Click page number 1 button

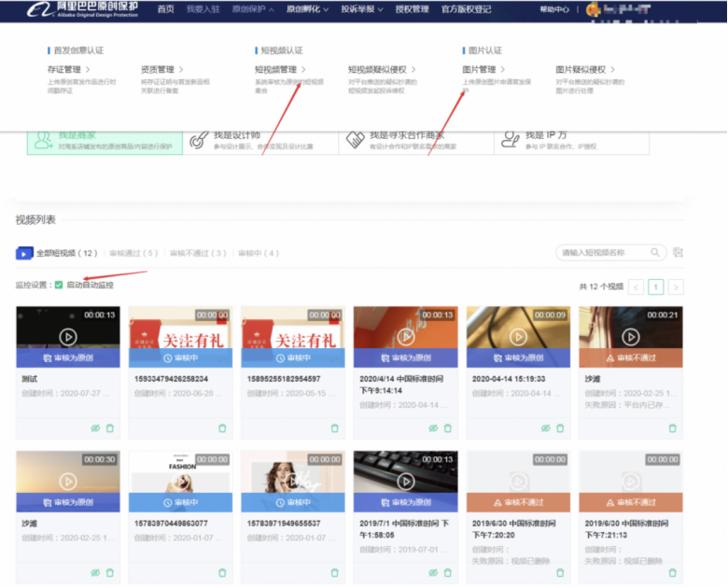click(656, 287)
